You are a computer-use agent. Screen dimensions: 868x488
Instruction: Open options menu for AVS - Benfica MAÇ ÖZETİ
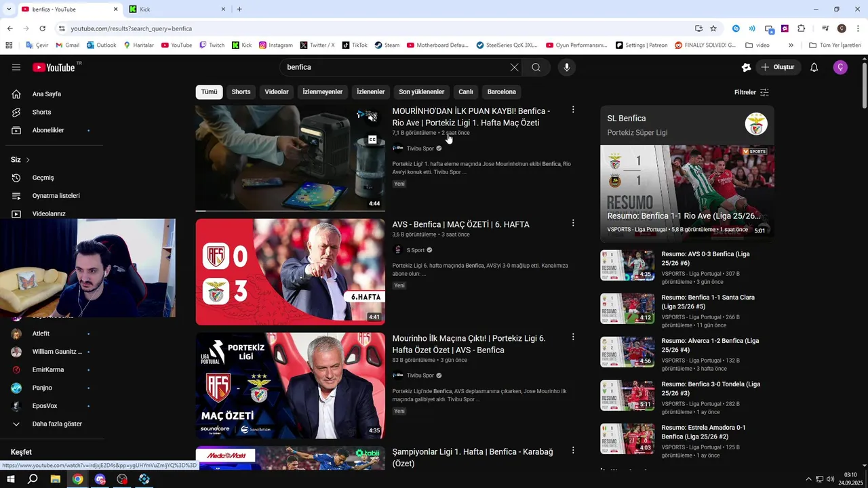573,223
